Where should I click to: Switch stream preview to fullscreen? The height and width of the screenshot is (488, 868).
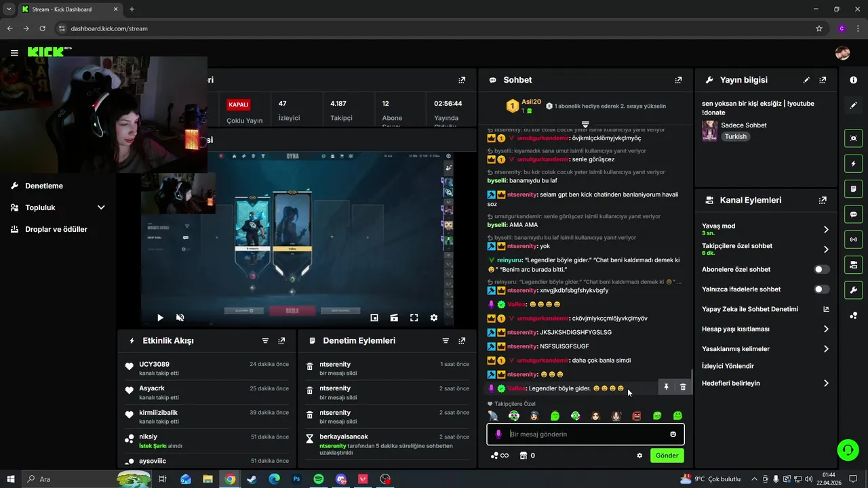pos(414,317)
